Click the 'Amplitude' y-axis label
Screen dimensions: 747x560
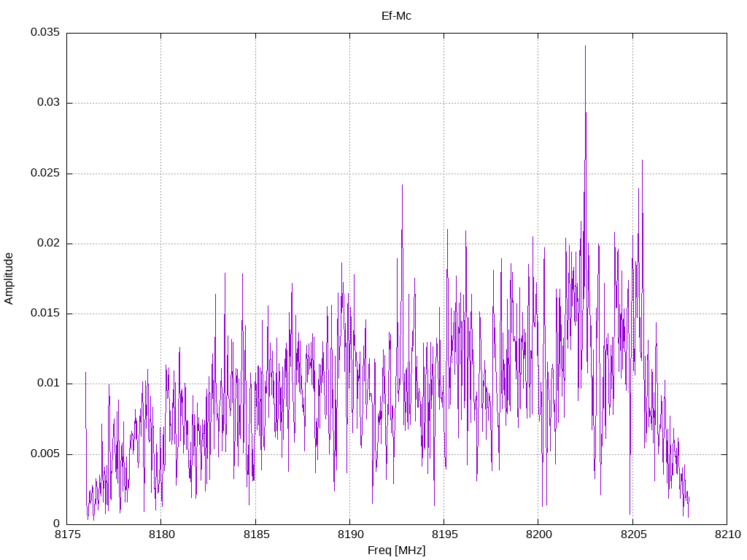(9, 279)
